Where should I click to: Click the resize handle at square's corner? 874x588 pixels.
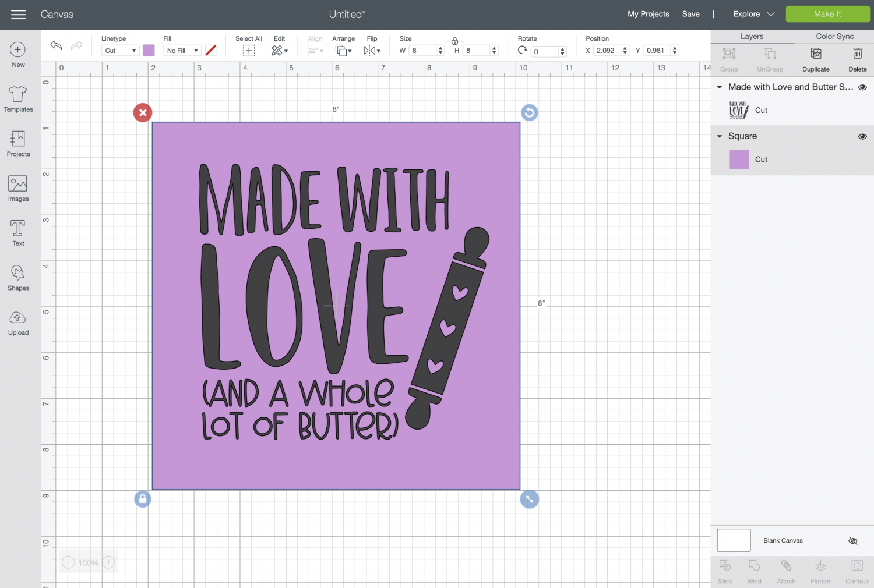(x=529, y=499)
